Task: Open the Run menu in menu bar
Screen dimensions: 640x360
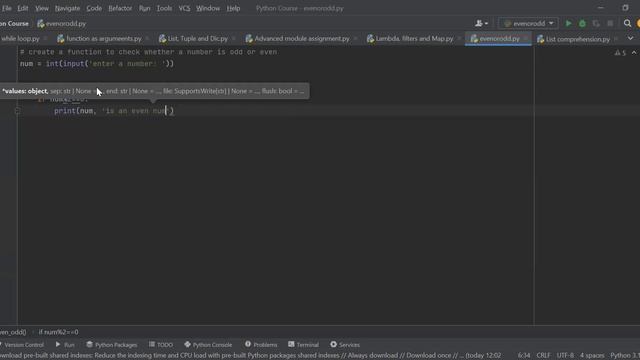Action: [x=144, y=8]
